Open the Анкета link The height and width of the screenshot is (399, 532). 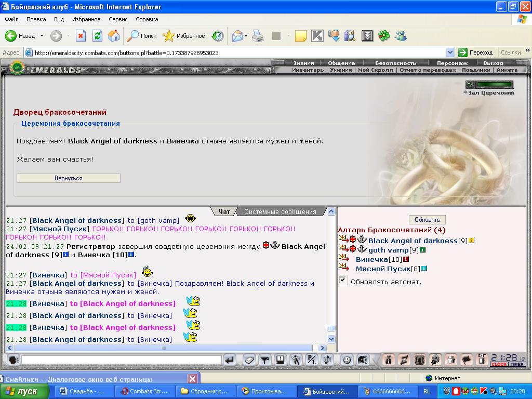[x=507, y=70]
